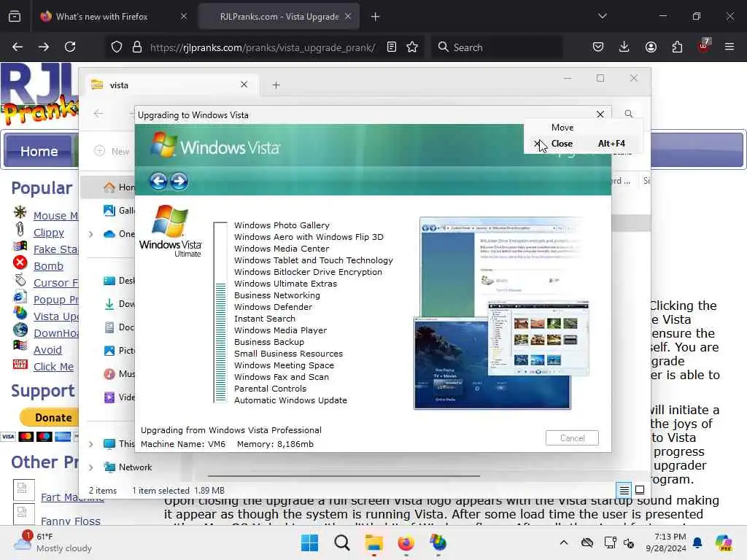Open the Click Me prank link

click(53, 367)
